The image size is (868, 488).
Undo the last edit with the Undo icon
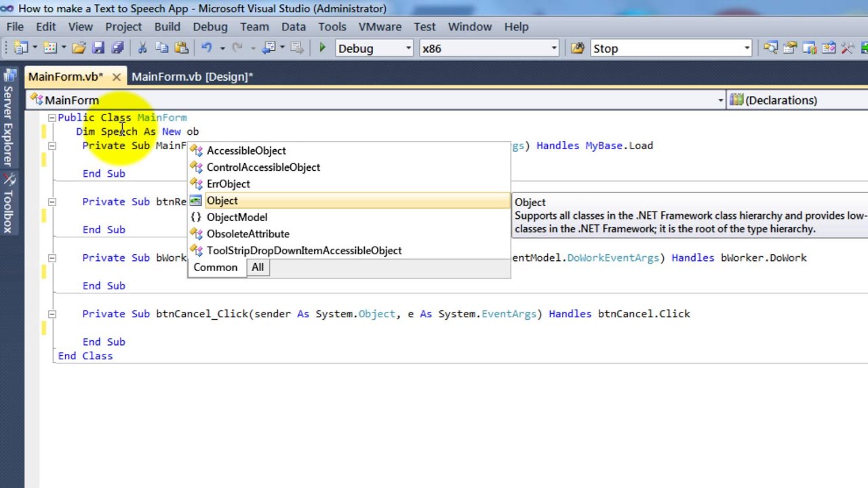click(208, 48)
